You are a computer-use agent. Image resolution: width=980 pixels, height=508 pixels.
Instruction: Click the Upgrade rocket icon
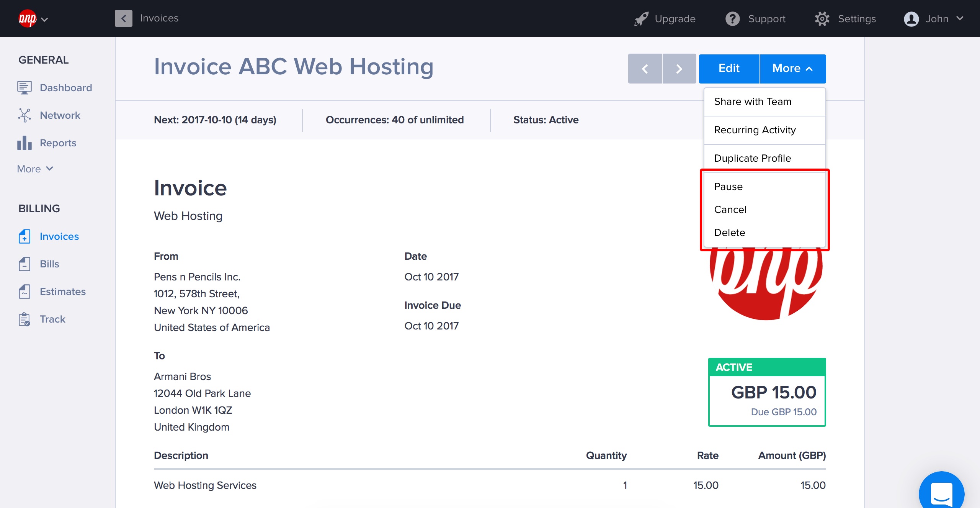pos(641,19)
